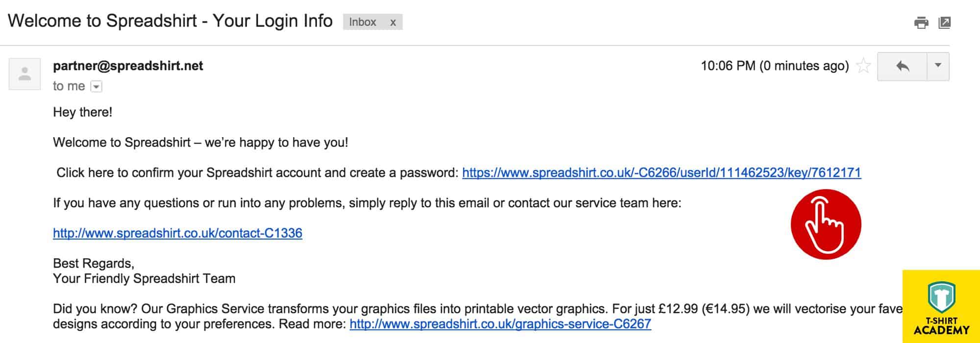Click the 'Welcome to Spreadshirt' subject title
Viewport: 980px width, 343px height.
point(170,21)
